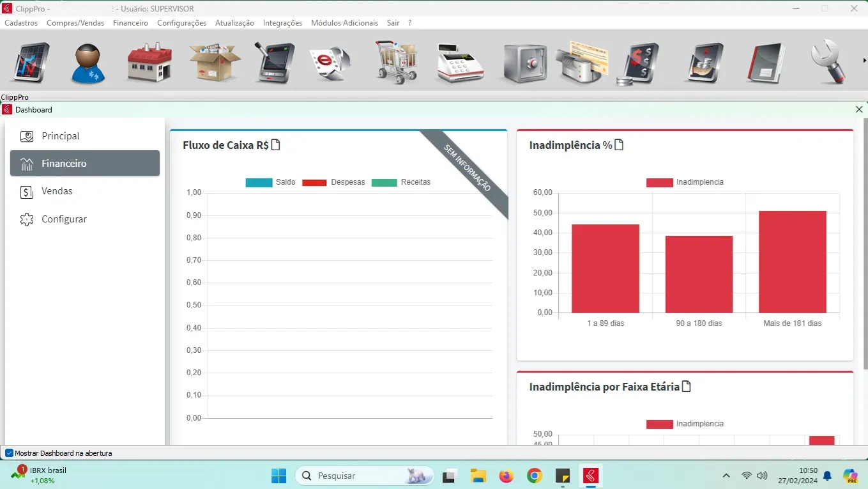
Task: Expand toolbar overflow arrow at right edge
Action: click(864, 61)
